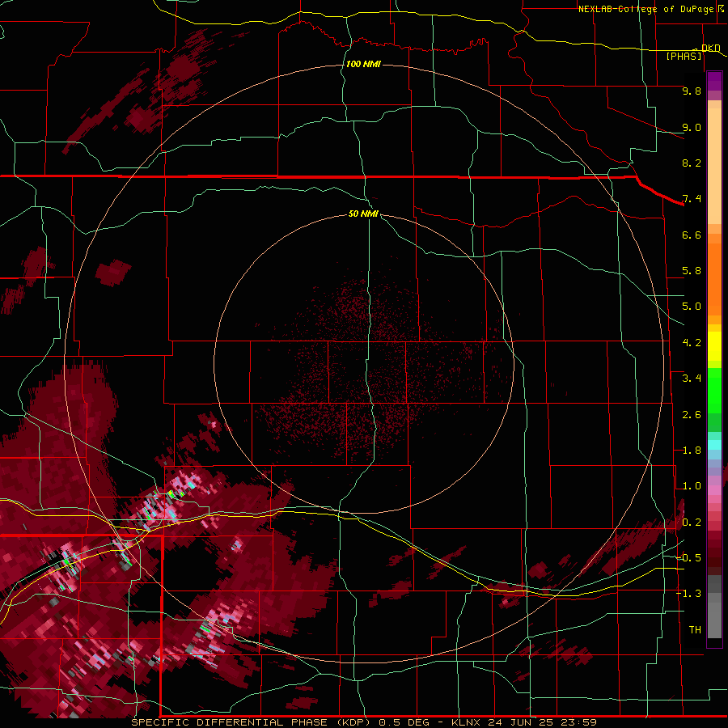Pick the pink segment of color bar
Viewport: 728px width, 728px height.
tap(714, 489)
